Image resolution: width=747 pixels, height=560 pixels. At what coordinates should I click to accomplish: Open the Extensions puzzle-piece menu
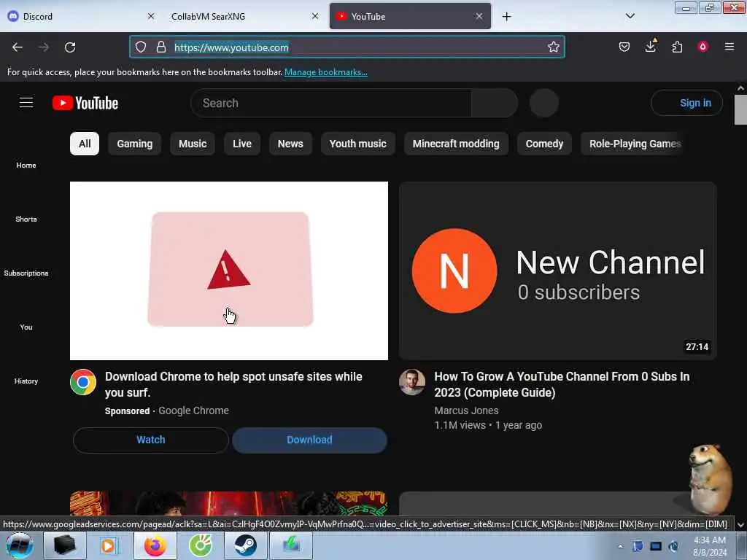[x=677, y=47]
